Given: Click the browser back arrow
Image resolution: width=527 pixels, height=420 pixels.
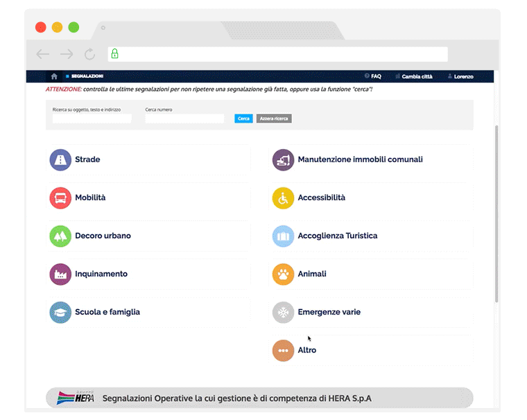Looking at the screenshot, I should click(x=43, y=54).
